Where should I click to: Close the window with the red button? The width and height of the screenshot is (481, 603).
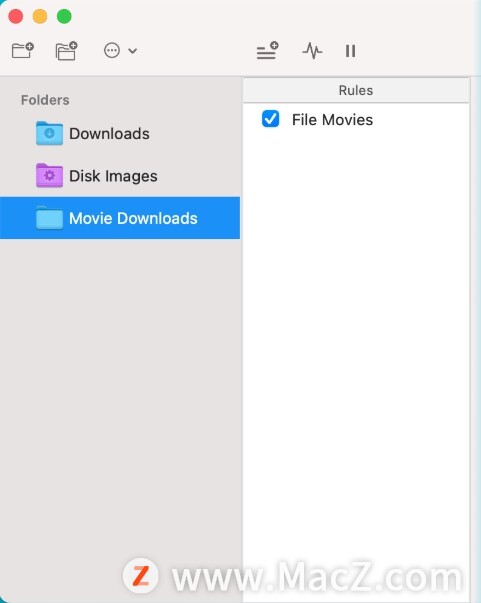pyautogui.click(x=16, y=17)
